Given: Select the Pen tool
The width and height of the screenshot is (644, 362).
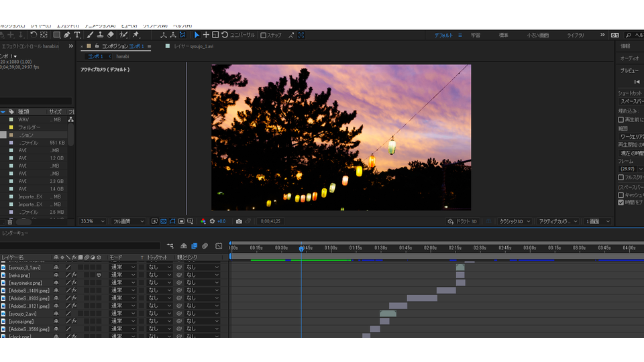Looking at the screenshot, I should [67, 35].
